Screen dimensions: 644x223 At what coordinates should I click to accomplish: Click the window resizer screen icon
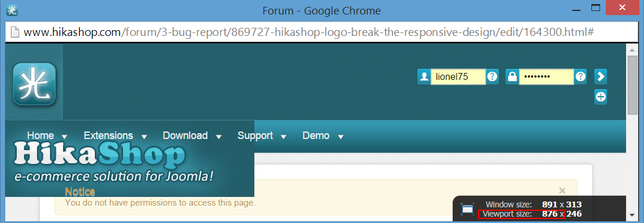click(468, 209)
